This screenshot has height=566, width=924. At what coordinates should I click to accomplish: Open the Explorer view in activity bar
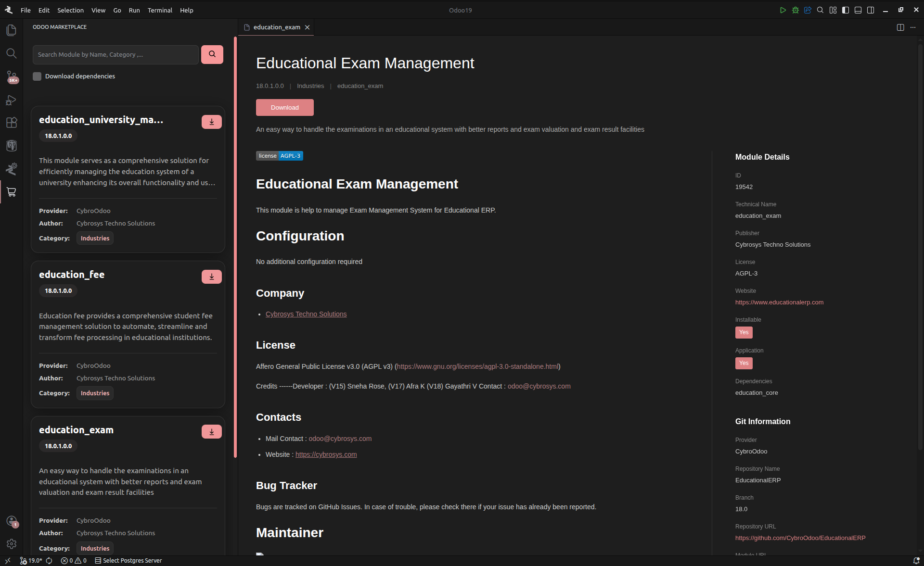[12, 30]
